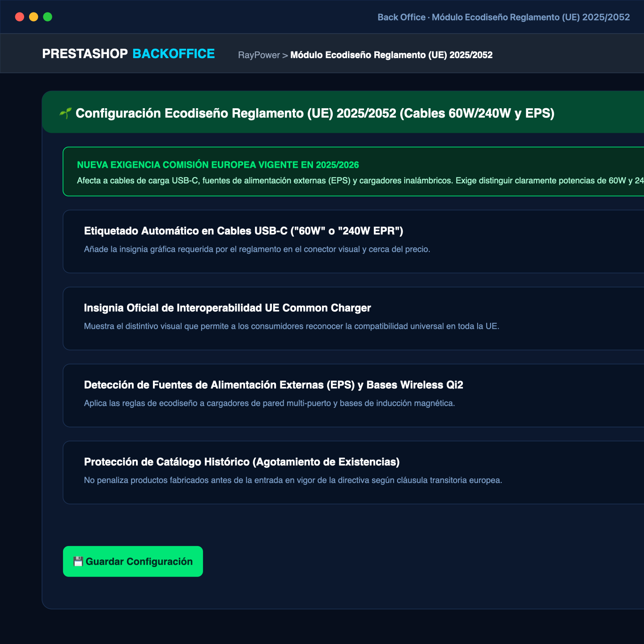Viewport: 644px width, 644px height.
Task: Click the red close window button
Action: pos(20,17)
